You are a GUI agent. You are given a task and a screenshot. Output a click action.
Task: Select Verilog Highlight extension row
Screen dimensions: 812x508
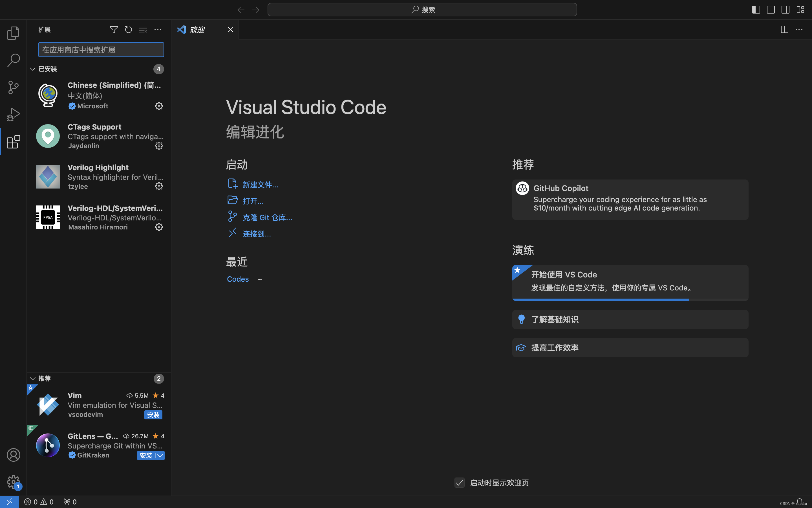point(99,177)
